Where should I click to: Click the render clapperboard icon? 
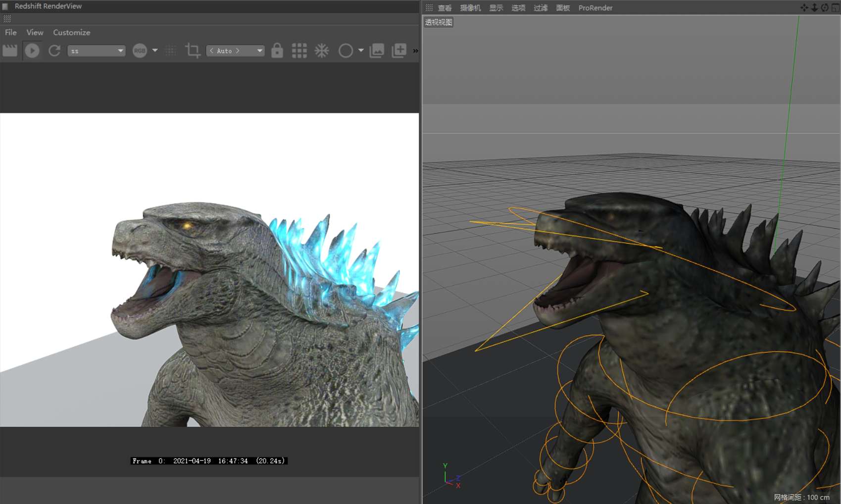[x=10, y=50]
